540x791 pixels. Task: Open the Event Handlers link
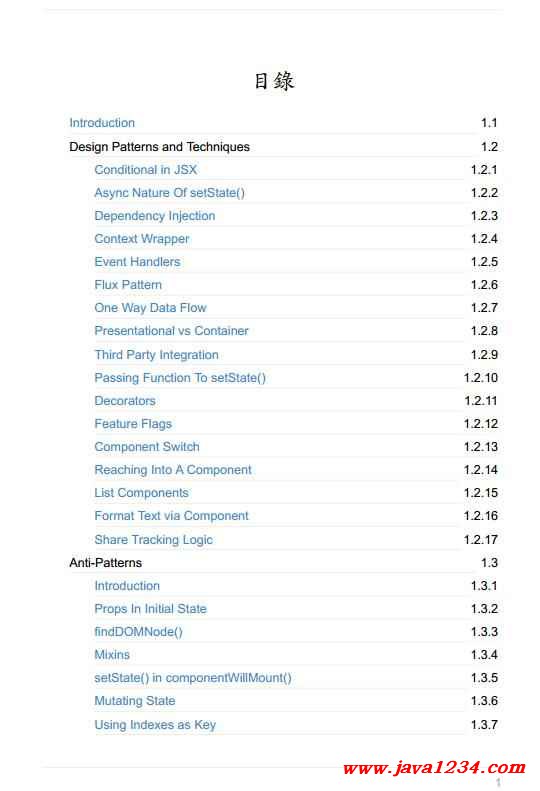click(x=137, y=262)
